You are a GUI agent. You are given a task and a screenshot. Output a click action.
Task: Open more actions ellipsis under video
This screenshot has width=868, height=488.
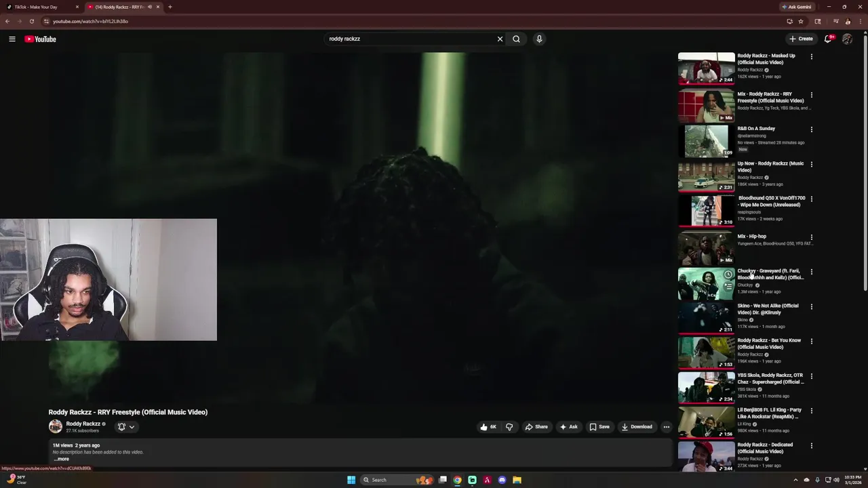(667, 427)
